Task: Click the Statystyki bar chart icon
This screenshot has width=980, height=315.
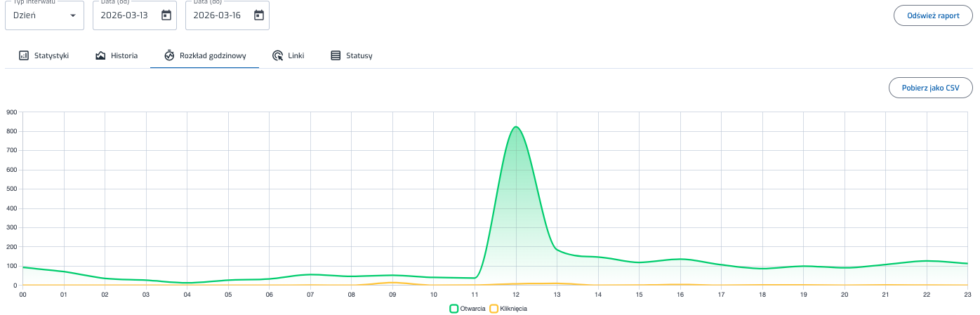Action: 24,55
